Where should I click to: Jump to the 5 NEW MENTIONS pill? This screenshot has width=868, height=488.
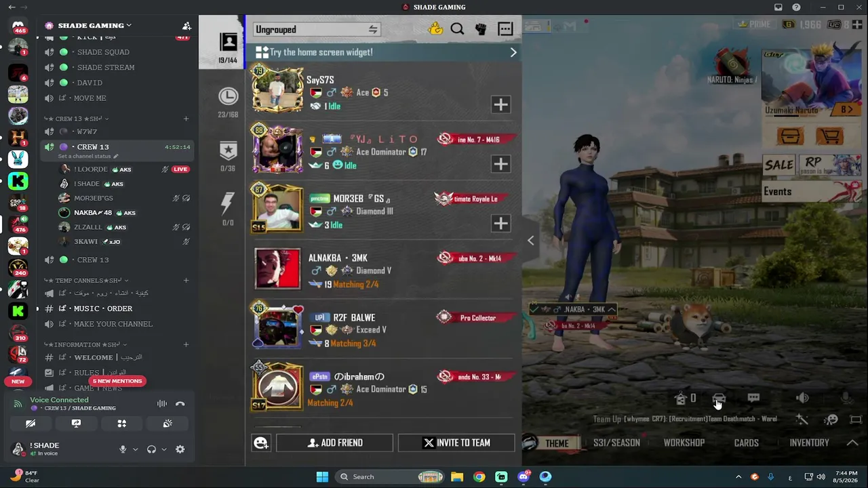tap(117, 381)
